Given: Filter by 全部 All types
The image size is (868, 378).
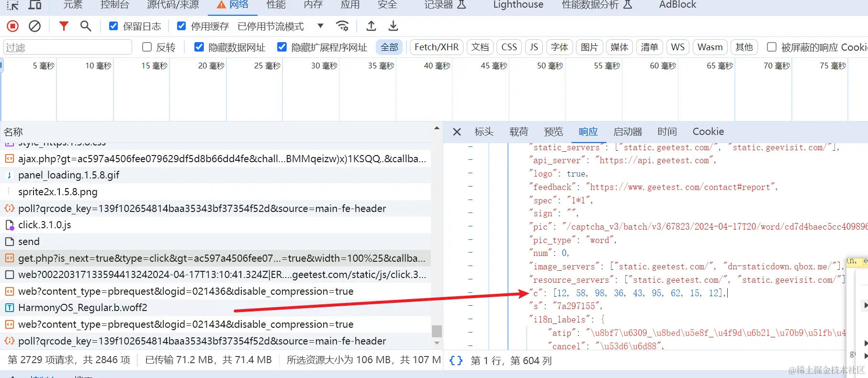Looking at the screenshot, I should click(389, 47).
